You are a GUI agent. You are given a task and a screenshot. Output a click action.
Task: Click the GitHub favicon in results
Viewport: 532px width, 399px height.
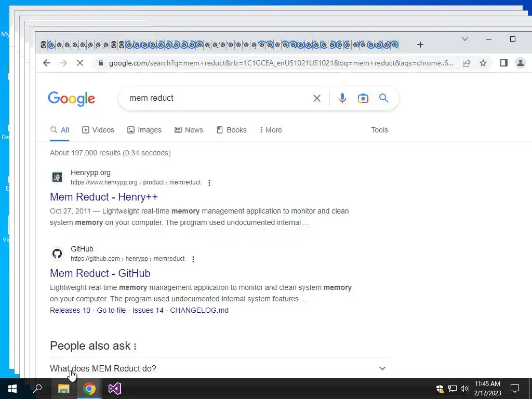pos(57,253)
